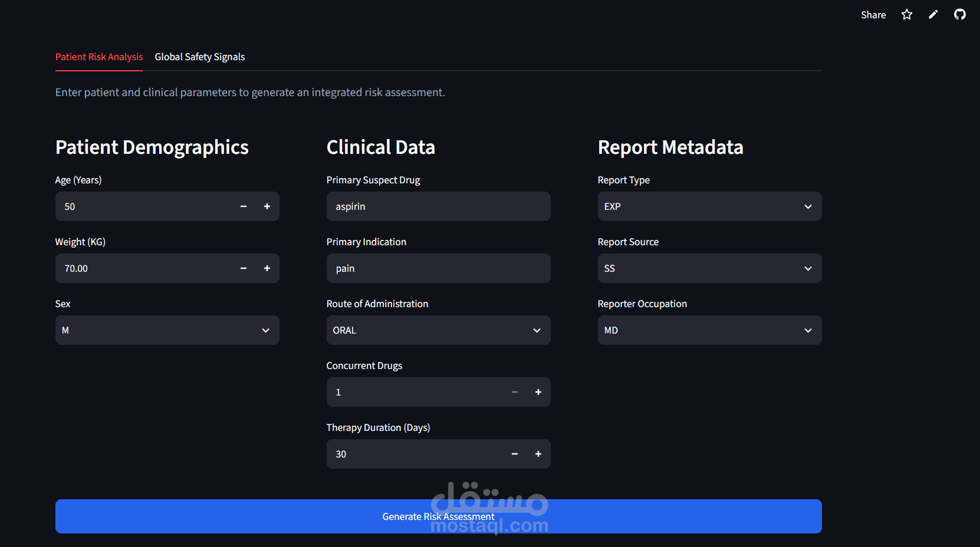Switch to Patient Risk Analysis tab
980x547 pixels.
pyautogui.click(x=99, y=57)
